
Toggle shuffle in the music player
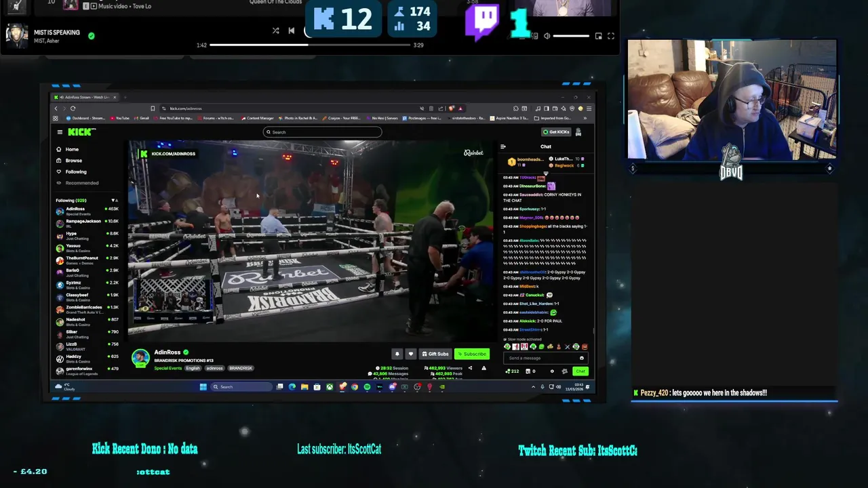point(275,30)
